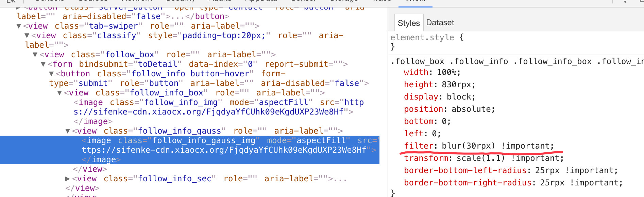Viewport: 644px width, 197px height.
Task: Collapse the follow_info_box view node
Action: (x=60, y=93)
